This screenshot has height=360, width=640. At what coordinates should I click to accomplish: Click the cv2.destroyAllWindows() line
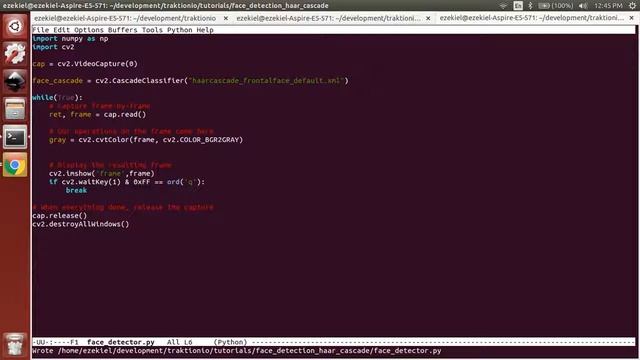point(81,224)
